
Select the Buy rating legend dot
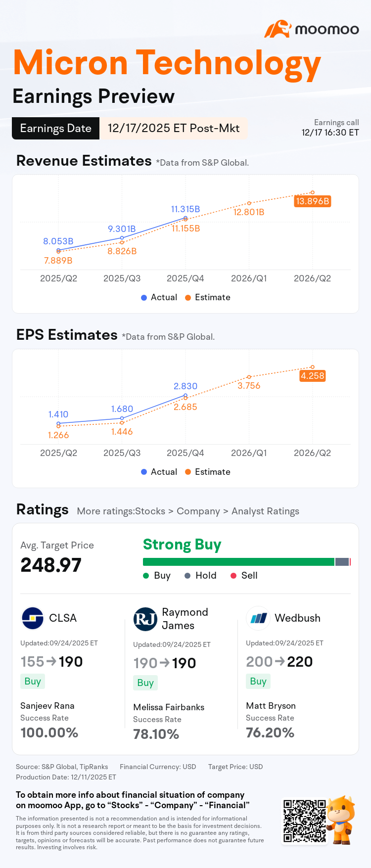pyautogui.click(x=146, y=576)
